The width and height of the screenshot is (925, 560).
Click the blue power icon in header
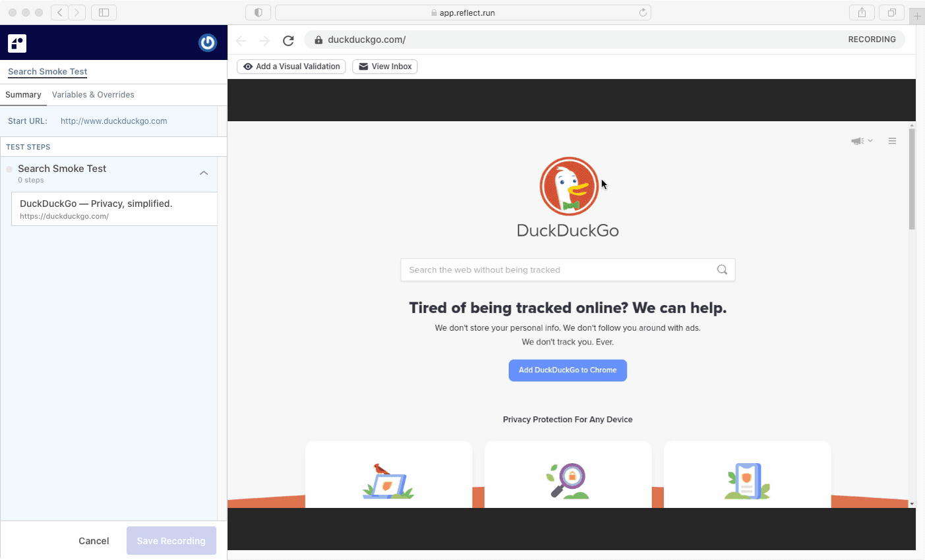point(208,43)
